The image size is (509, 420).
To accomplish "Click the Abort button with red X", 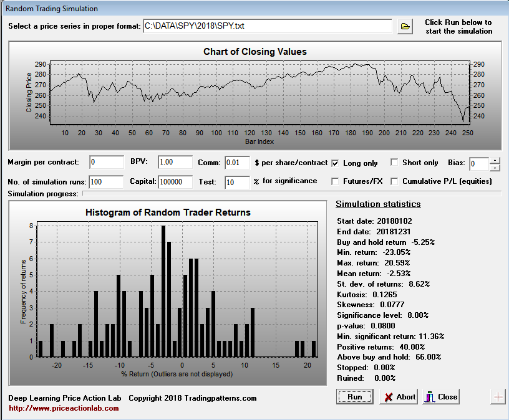I will click(399, 397).
